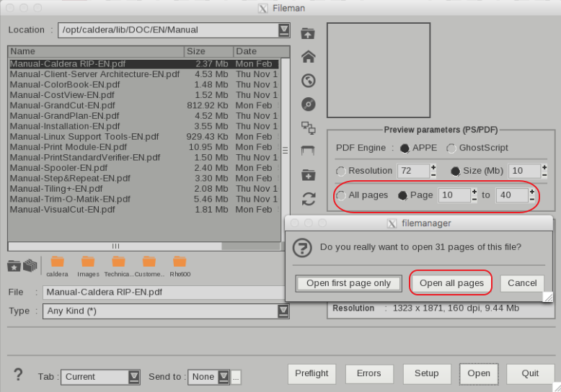This screenshot has width=561, height=392.
Task: Select Manual-GrandCut-EN.pdf
Action: 143,105
